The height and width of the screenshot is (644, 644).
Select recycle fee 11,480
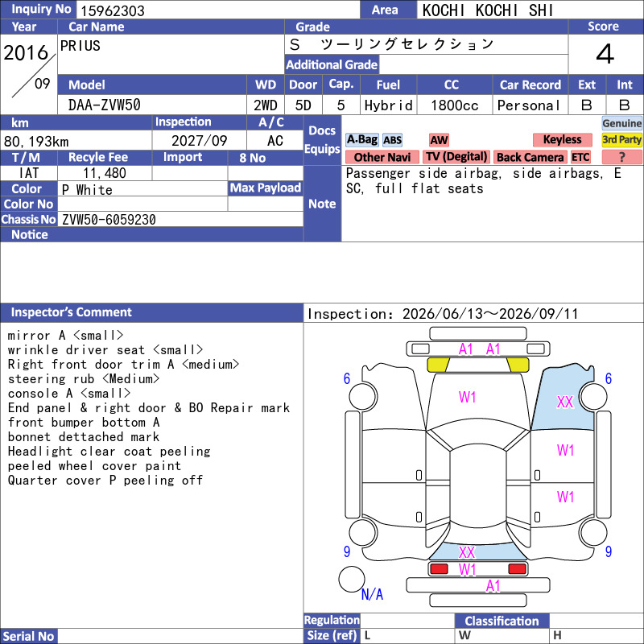pyautogui.click(x=105, y=173)
